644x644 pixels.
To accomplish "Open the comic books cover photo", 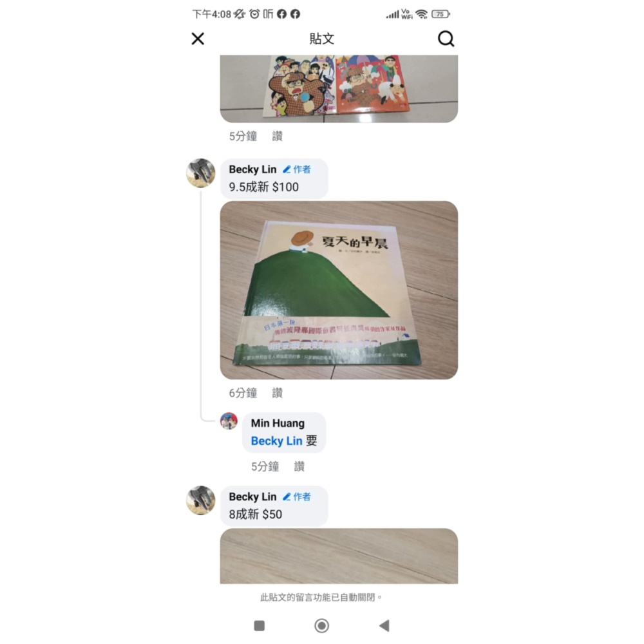I will [339, 89].
